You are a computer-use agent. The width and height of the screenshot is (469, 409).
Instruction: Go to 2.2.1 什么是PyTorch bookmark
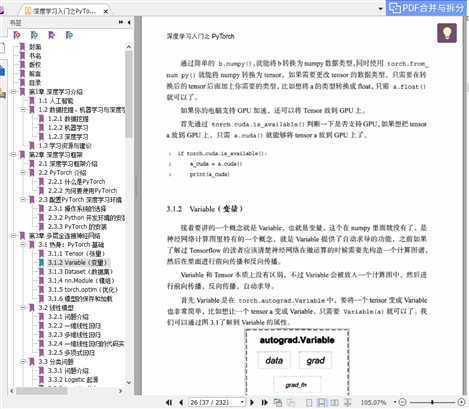pos(76,182)
